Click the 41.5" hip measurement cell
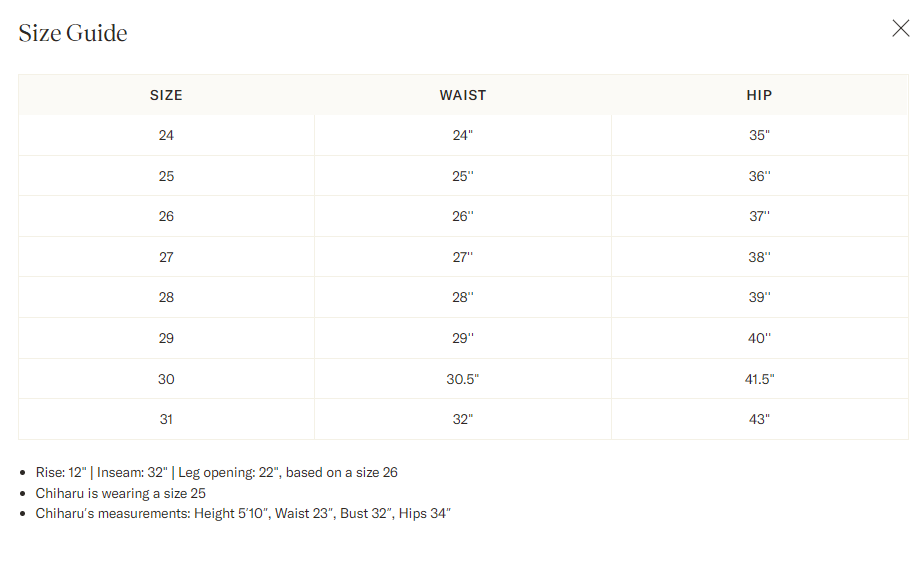Image resolution: width=917 pixels, height=565 pixels. [x=759, y=379]
